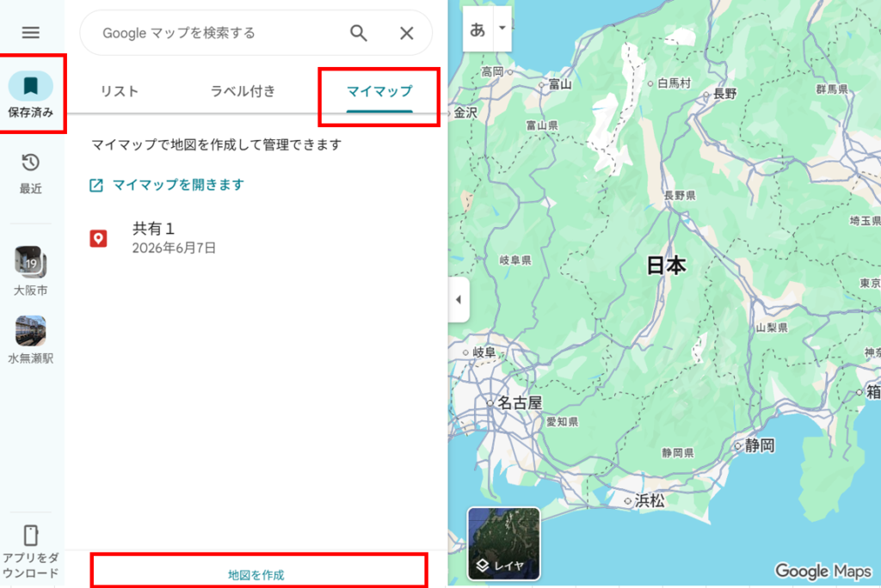Image resolution: width=881 pixels, height=588 pixels.
Task: Click the 岐阜 city label on map
Action: (484, 352)
